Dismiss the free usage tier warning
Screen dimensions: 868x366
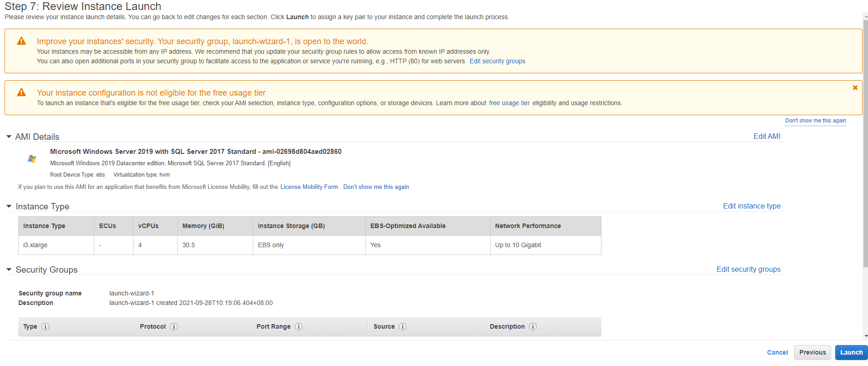pos(855,87)
